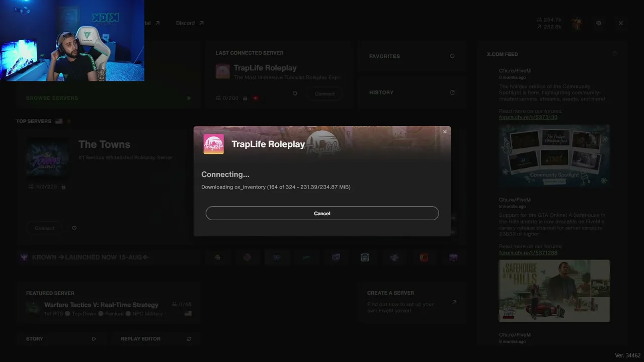Click Browse Servers play arrow
644x362 pixels.
point(189,98)
